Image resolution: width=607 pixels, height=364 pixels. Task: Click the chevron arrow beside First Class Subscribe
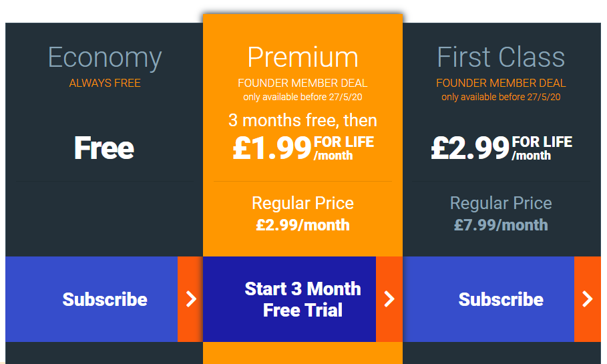pos(588,299)
